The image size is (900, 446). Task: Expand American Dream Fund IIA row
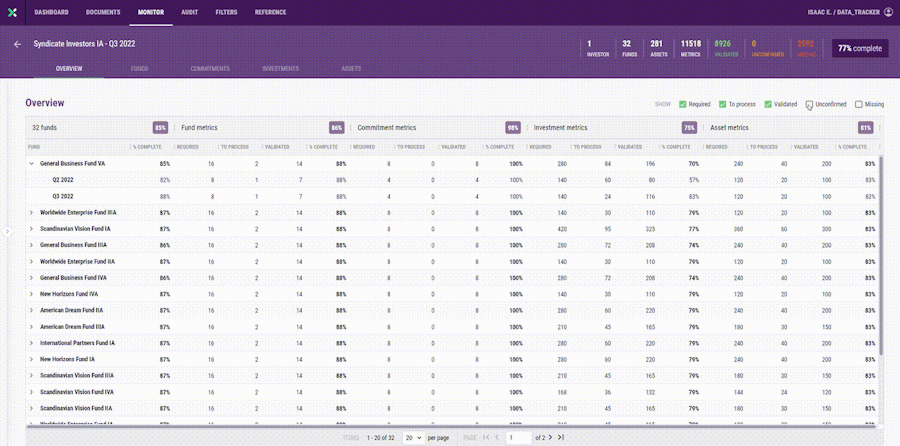(x=31, y=310)
